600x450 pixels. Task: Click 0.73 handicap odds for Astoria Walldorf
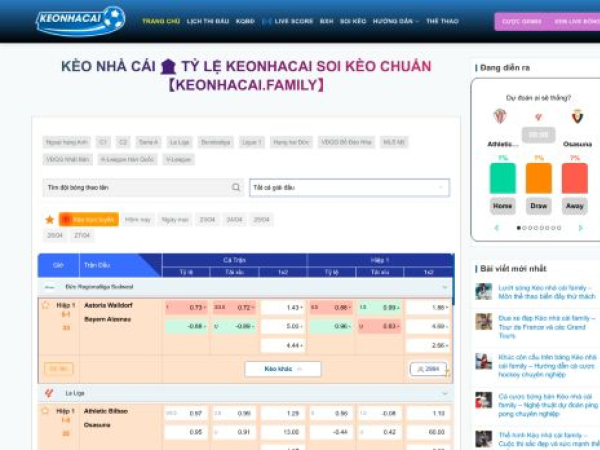(x=186, y=308)
